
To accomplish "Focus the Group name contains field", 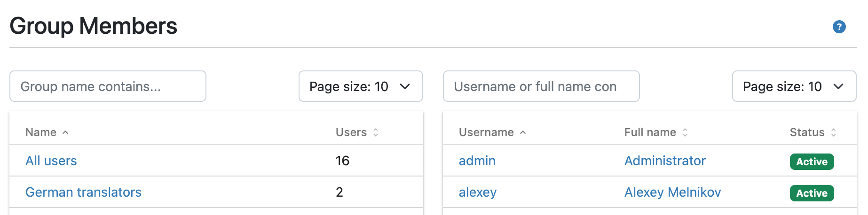I will [x=108, y=86].
